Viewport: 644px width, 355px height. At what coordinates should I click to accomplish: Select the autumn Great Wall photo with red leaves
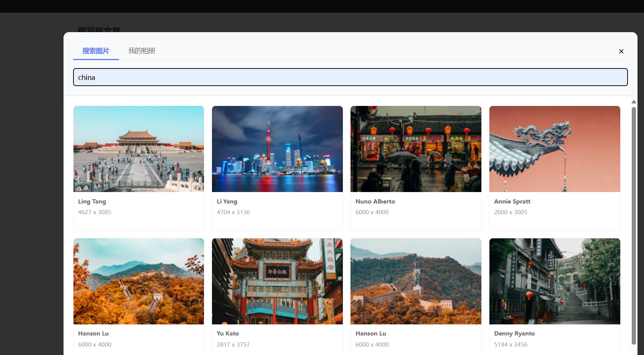point(139,281)
